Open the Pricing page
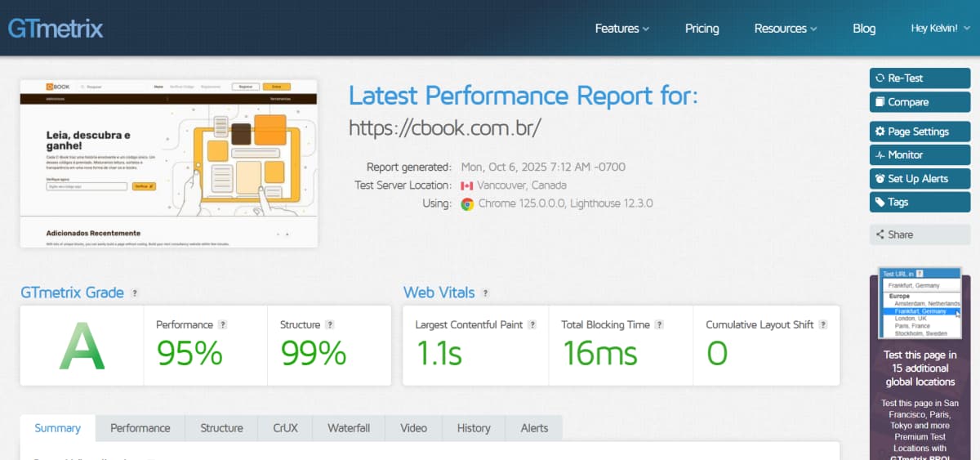This screenshot has width=980, height=460. click(702, 29)
